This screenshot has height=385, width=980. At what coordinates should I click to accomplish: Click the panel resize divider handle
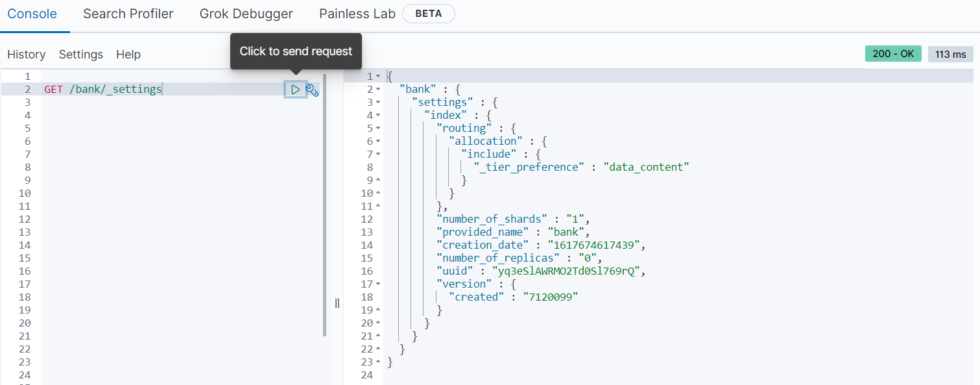click(337, 303)
